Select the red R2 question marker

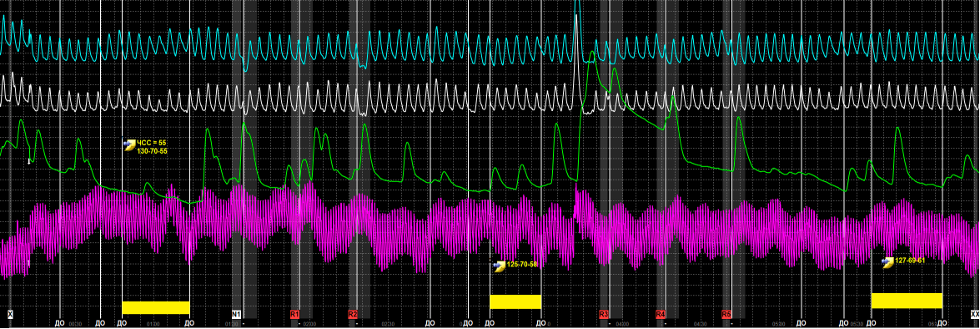pyautogui.click(x=353, y=314)
